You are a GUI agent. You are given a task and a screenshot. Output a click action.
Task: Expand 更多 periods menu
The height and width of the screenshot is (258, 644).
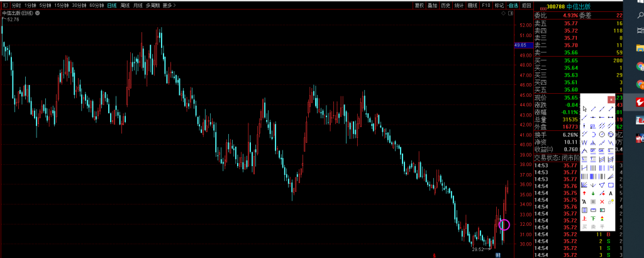point(168,5)
